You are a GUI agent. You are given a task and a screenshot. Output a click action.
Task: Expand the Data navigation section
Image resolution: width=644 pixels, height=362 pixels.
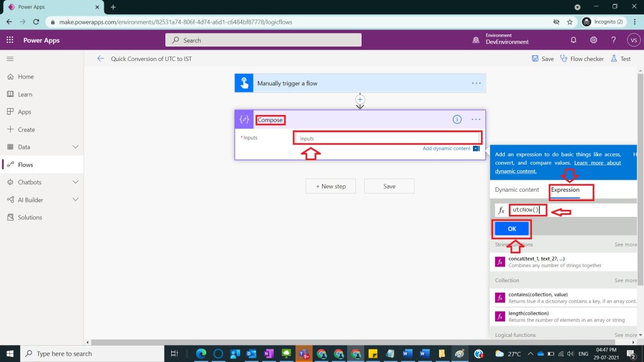[x=75, y=147]
